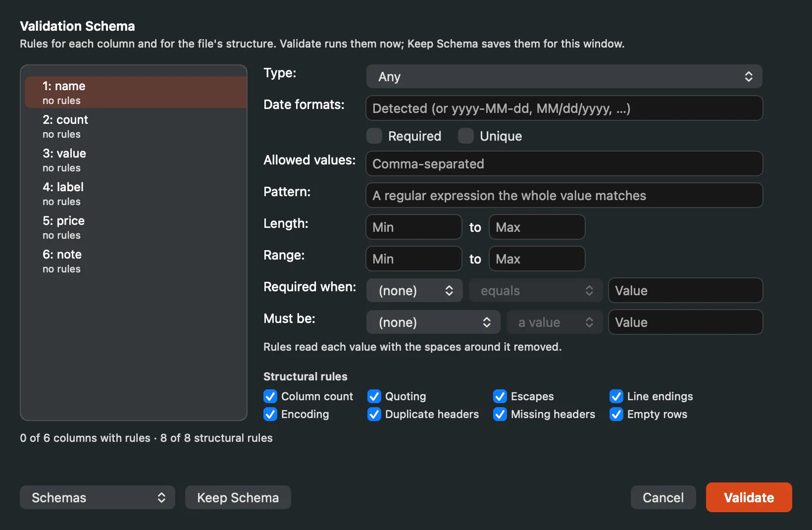
Task: Select column 4: label in the list
Action: 136,193
